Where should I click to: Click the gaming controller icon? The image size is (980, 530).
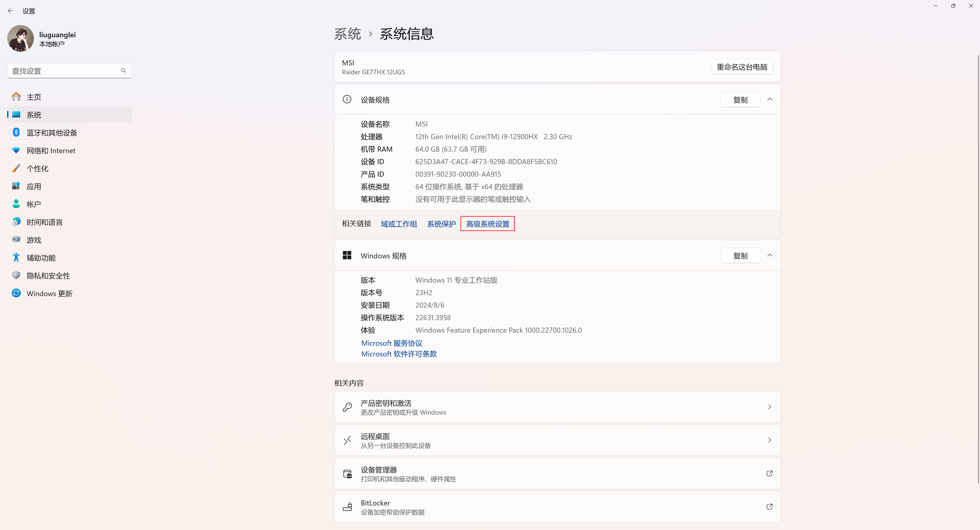(x=16, y=240)
